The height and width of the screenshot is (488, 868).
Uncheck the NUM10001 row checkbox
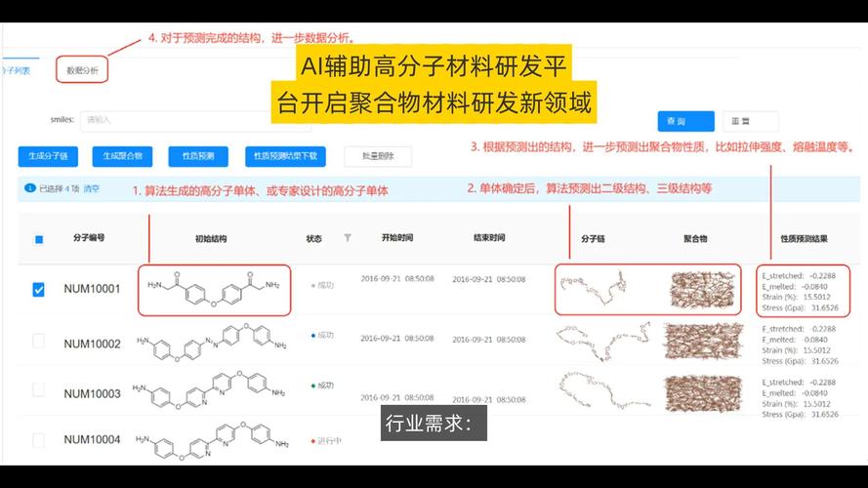38,289
